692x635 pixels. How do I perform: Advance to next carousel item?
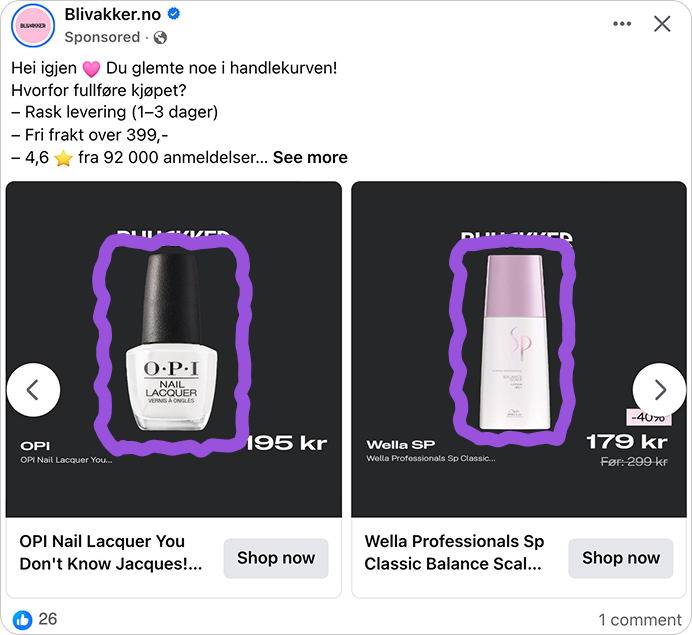point(659,390)
